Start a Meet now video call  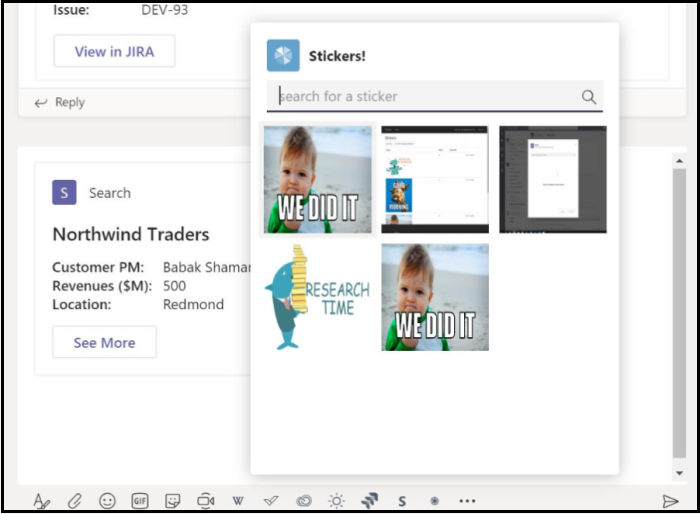coord(205,501)
